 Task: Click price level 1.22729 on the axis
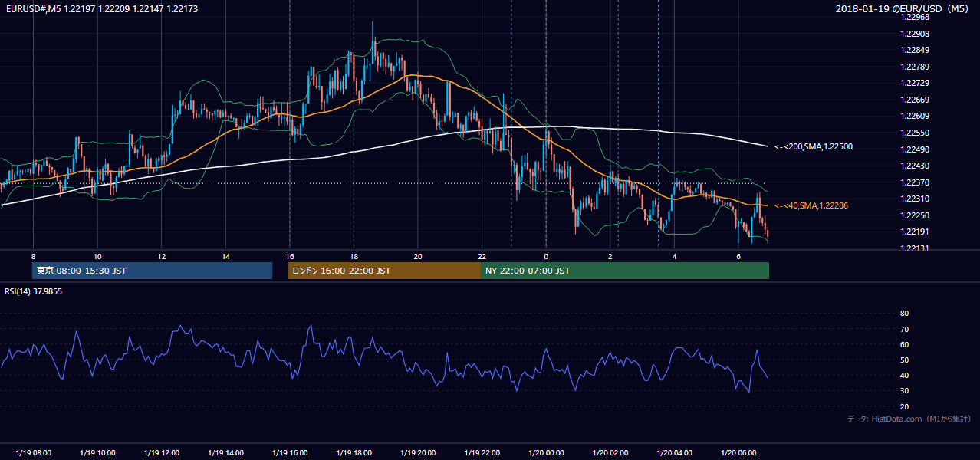click(x=915, y=83)
